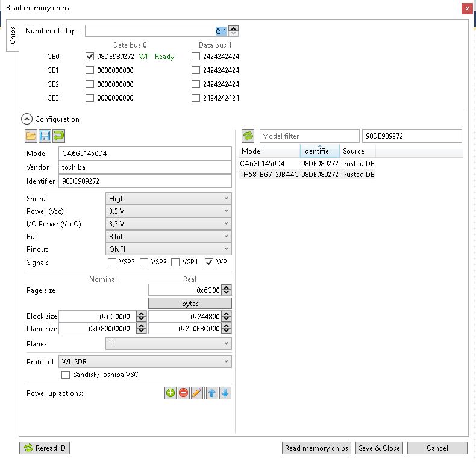This screenshot has height=462, width=476.
Task: Remove the selected power up action
Action: pyautogui.click(x=184, y=393)
